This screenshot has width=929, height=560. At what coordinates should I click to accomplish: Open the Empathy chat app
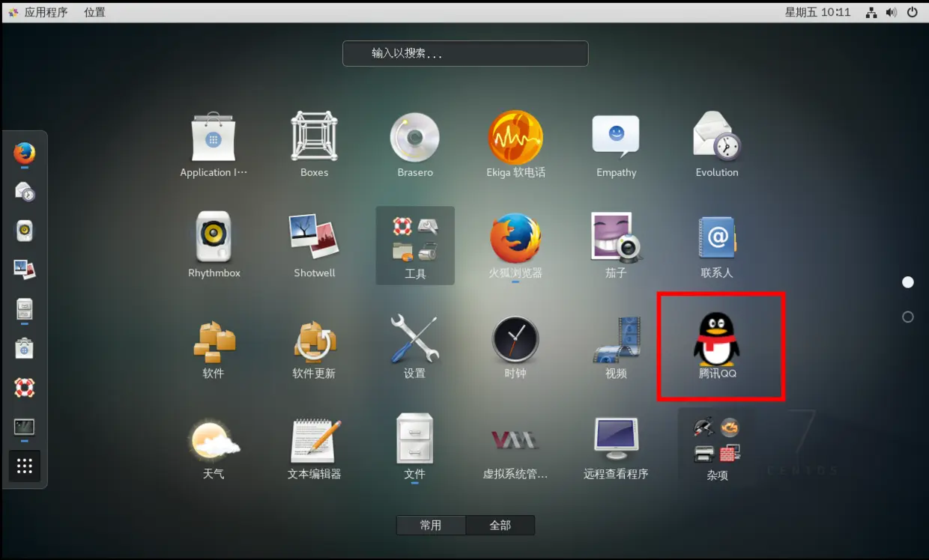pos(616,144)
